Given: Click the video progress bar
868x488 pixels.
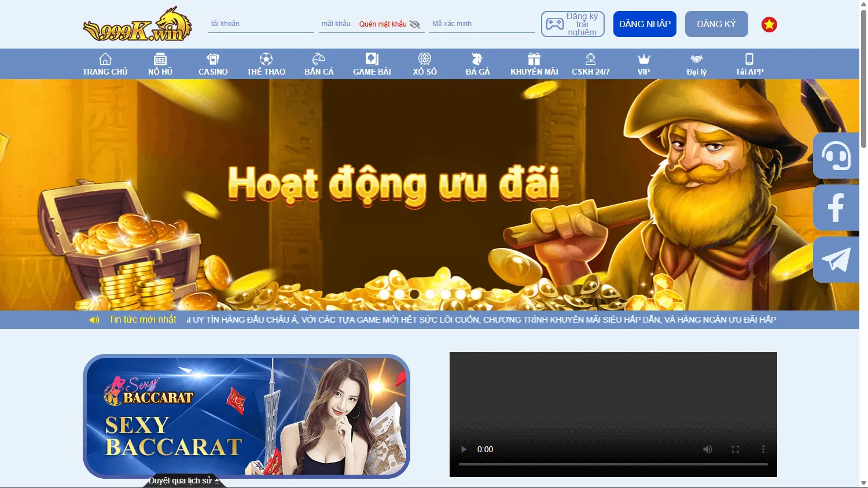Looking at the screenshot, I should pyautogui.click(x=613, y=463).
